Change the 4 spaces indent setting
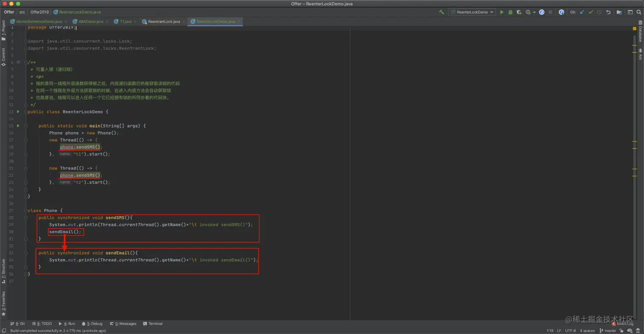The width and height of the screenshot is (644, 334). pyautogui.click(x=587, y=331)
